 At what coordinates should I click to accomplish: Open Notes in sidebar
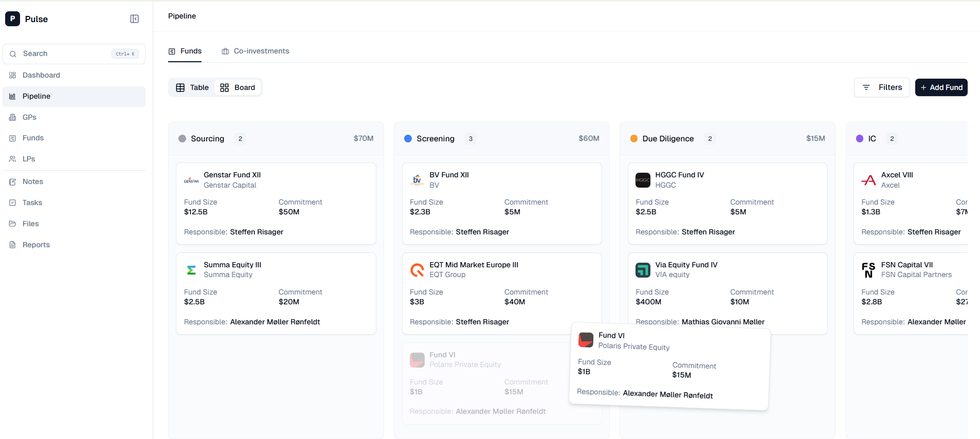click(x=74, y=181)
